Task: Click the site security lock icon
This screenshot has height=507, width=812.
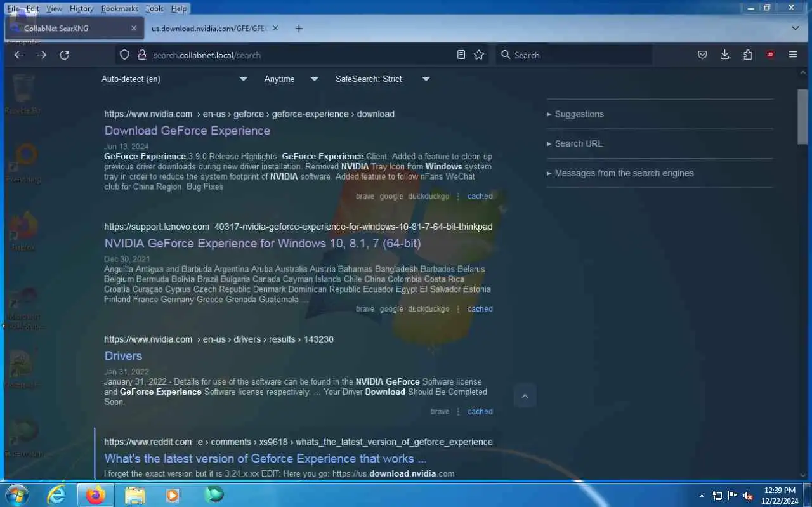Action: [x=141, y=55]
